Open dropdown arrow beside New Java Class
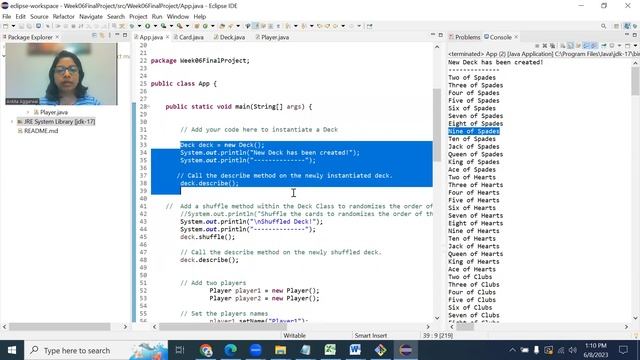The width and height of the screenshot is (640, 360). (213, 26)
